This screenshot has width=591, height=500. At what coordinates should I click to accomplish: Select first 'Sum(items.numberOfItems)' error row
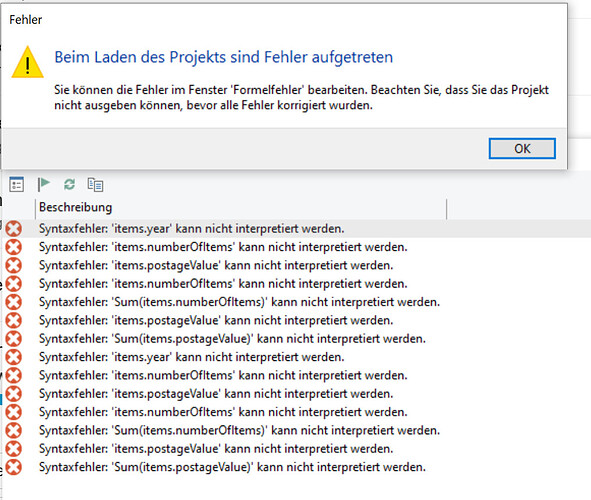click(x=297, y=302)
